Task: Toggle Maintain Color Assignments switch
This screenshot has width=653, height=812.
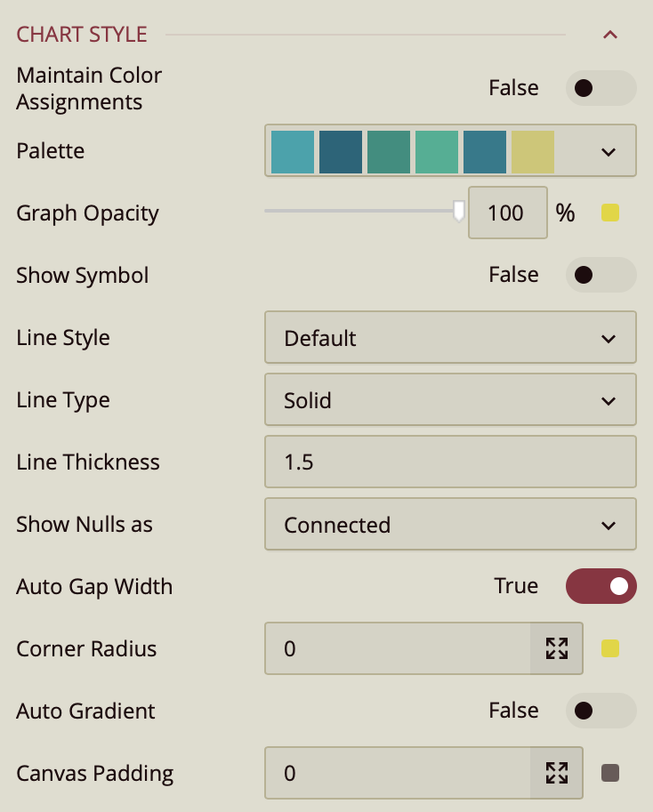Action: (601, 88)
